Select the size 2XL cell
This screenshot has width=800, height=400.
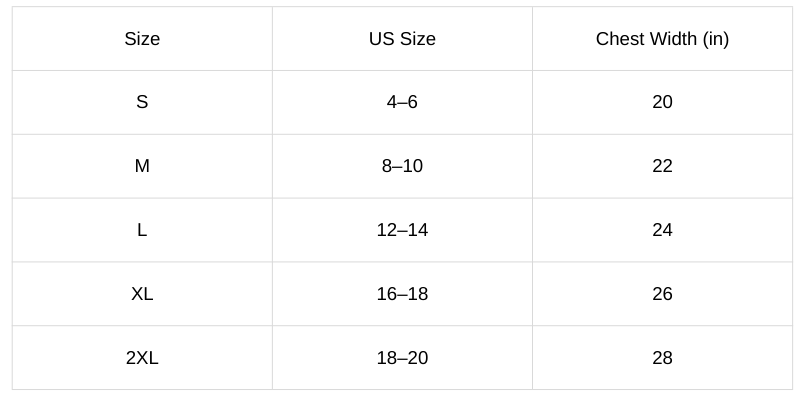pyautogui.click(x=142, y=358)
